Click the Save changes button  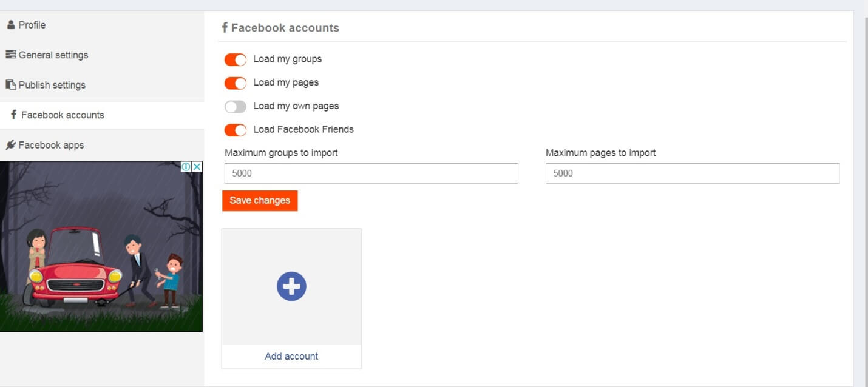pos(260,200)
